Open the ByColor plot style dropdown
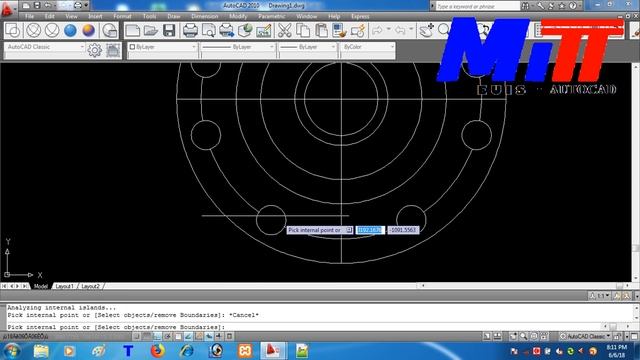This screenshot has width=640, height=360. click(392, 47)
